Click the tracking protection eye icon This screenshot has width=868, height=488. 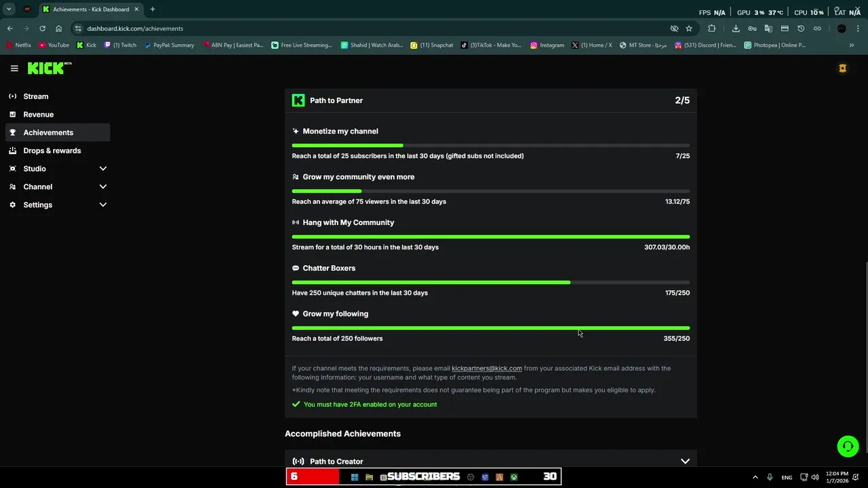coord(674,28)
